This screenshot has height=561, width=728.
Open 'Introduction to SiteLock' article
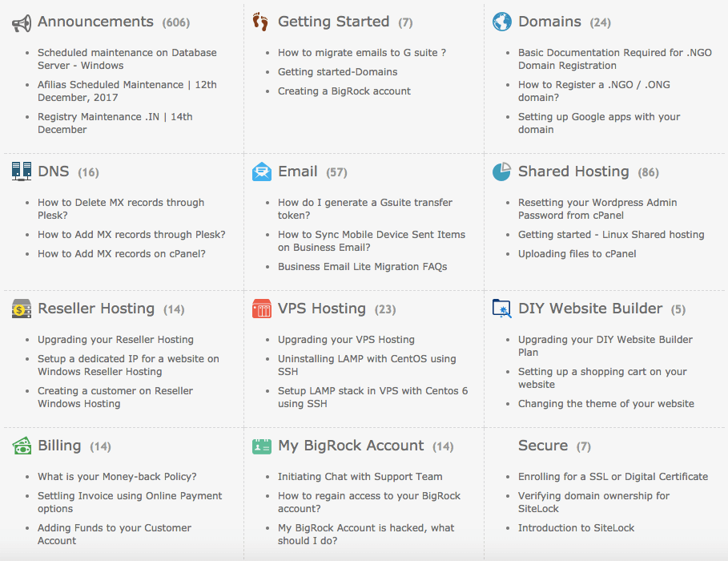click(576, 528)
